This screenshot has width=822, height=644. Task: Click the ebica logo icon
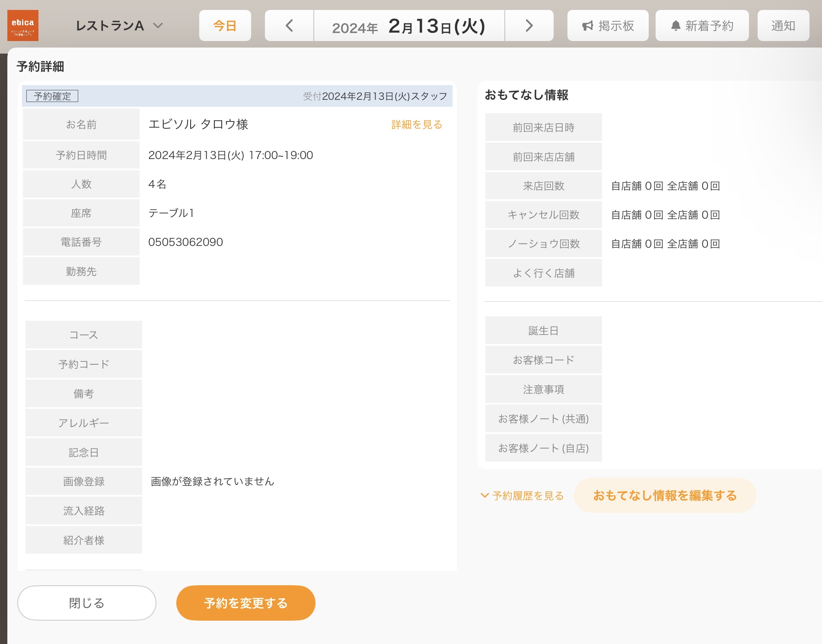pos(23,26)
